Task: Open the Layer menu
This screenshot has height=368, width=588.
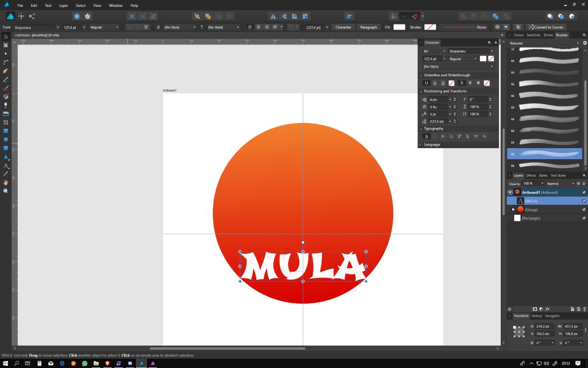Action: click(63, 6)
